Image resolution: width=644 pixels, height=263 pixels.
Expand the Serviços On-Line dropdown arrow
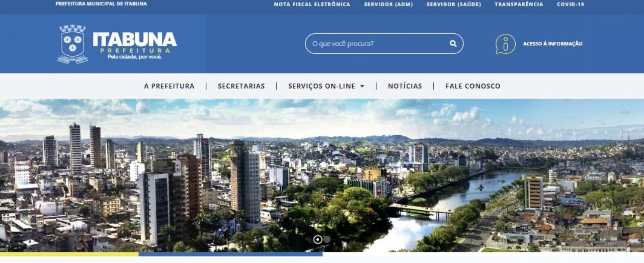(362, 86)
